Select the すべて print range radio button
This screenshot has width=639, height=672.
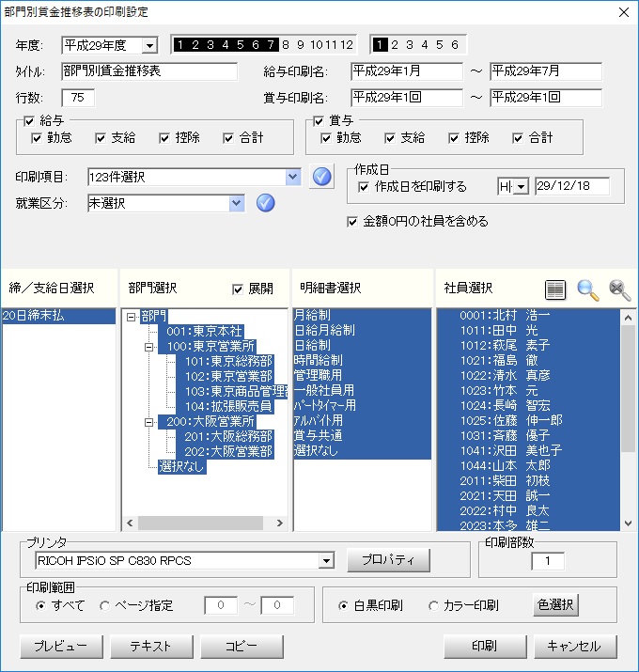pos(40,605)
